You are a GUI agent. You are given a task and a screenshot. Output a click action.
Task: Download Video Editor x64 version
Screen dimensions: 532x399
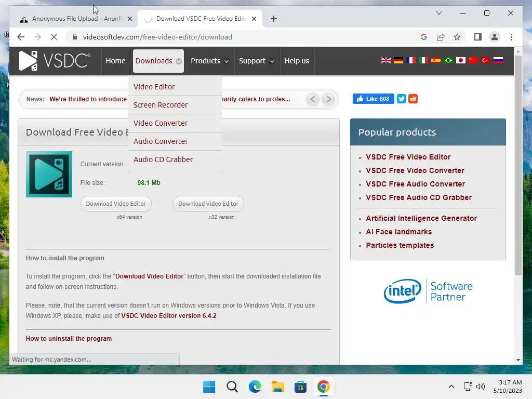(x=116, y=204)
